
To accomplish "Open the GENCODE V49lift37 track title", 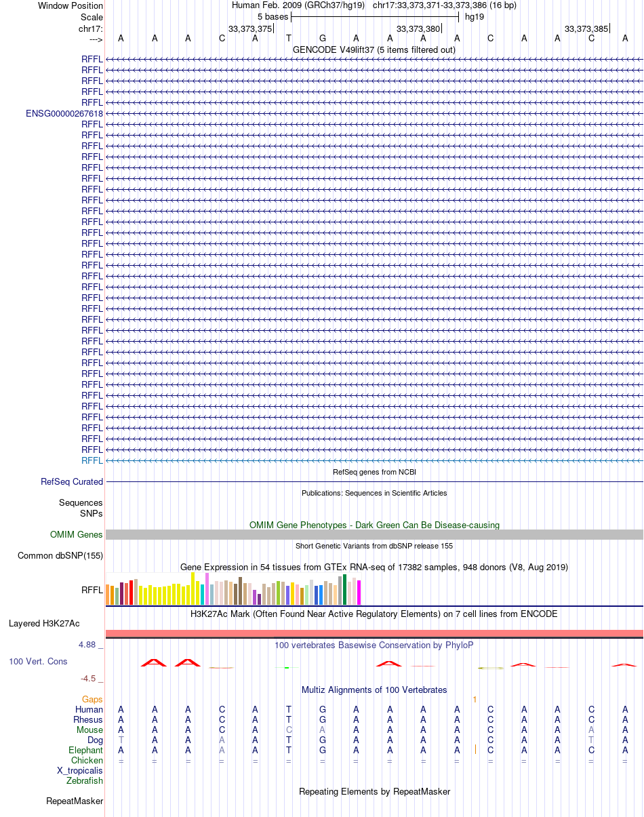I will (x=374, y=49).
